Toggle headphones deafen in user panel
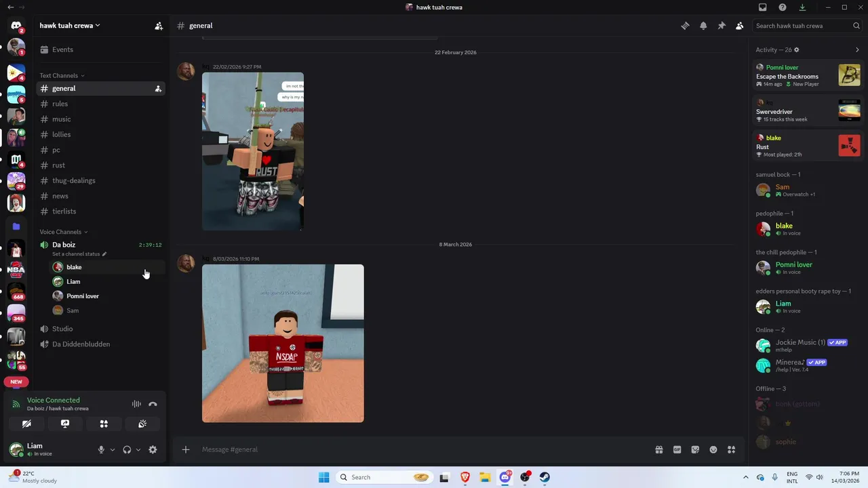Viewport: 868px width, 488px height. tap(127, 449)
